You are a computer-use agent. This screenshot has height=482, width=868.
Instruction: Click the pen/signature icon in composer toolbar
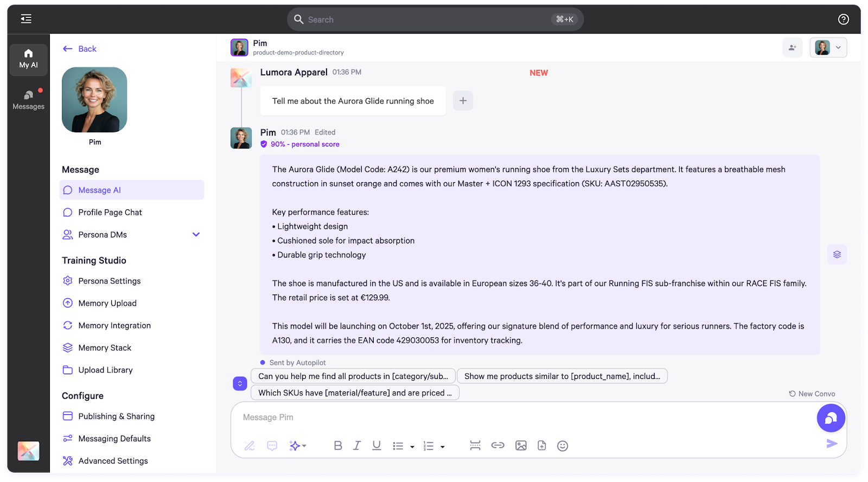click(250, 446)
